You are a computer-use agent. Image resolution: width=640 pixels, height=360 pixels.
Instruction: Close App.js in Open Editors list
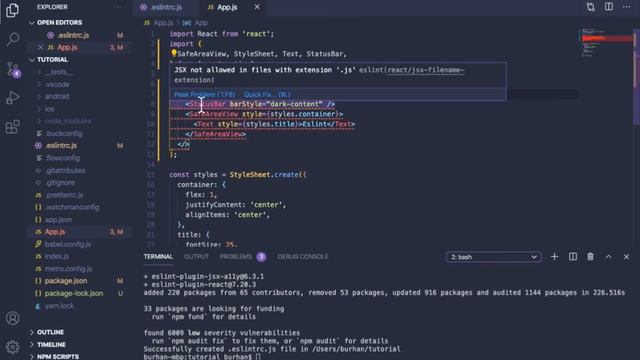tap(40, 47)
